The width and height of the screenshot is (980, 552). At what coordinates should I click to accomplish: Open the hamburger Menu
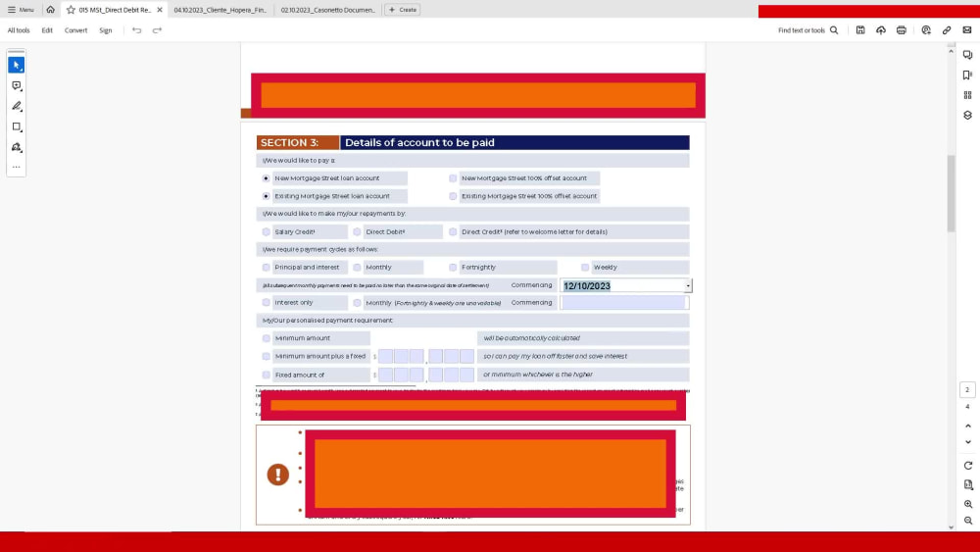point(21,10)
